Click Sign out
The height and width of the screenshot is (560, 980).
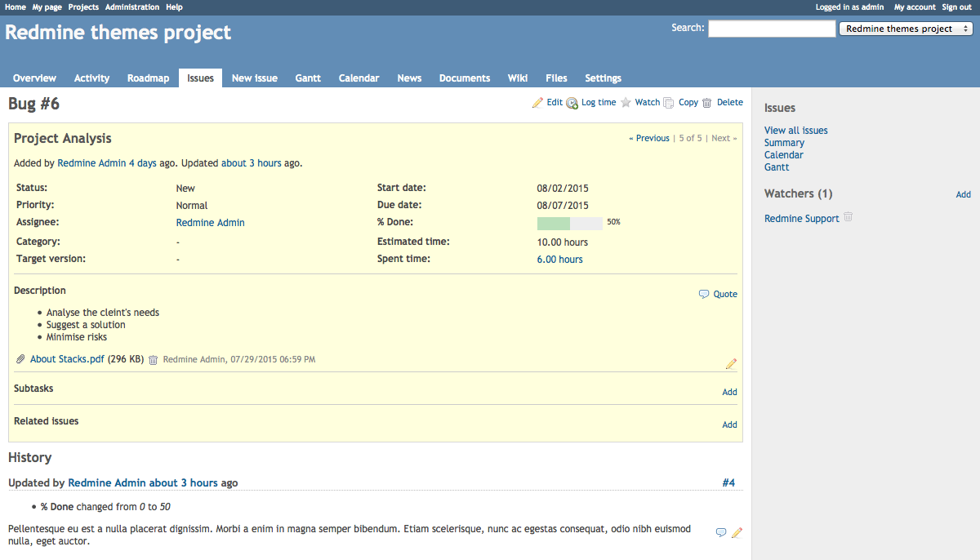coord(956,7)
